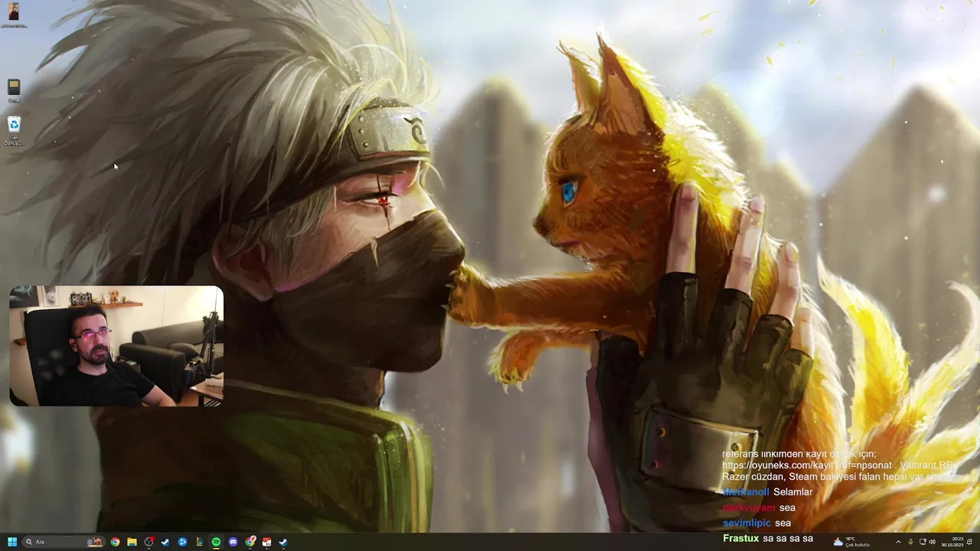Screen dimensions: 980x551
Task: Click the taskbar search box labeled Ara
Action: (64, 542)
